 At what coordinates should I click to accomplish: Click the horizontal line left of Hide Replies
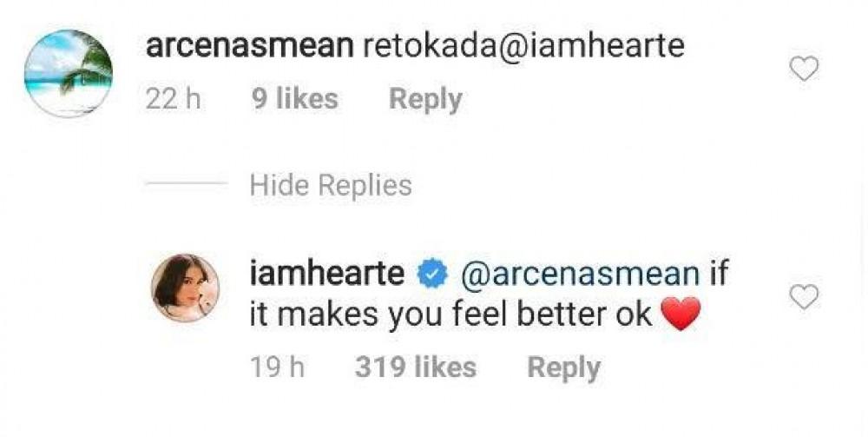click(x=186, y=185)
